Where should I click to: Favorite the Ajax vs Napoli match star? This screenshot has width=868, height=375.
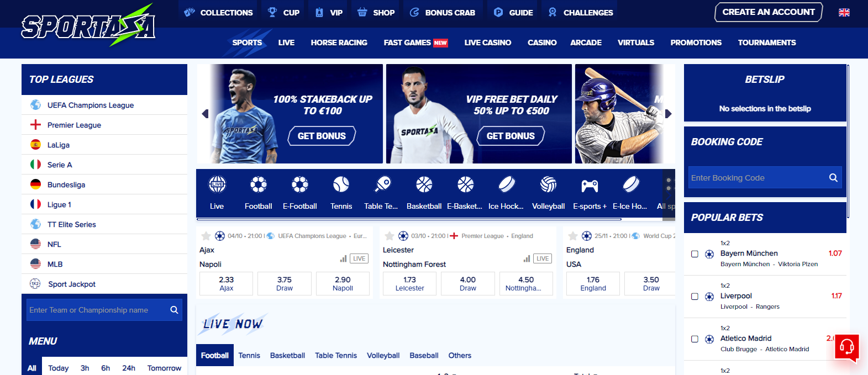click(x=206, y=236)
